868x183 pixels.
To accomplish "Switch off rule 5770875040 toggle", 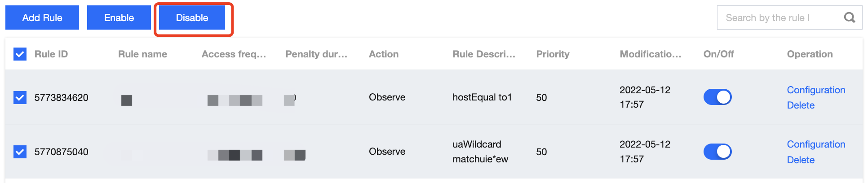I will (x=717, y=152).
